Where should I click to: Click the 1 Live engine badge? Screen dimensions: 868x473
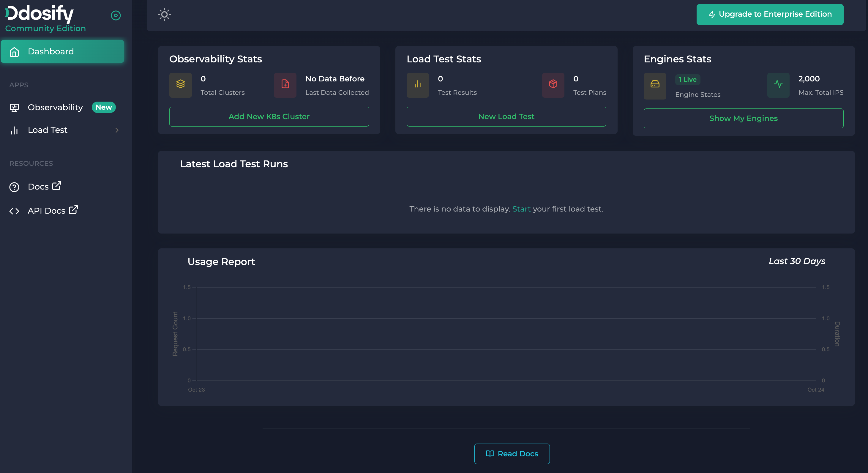(688, 79)
